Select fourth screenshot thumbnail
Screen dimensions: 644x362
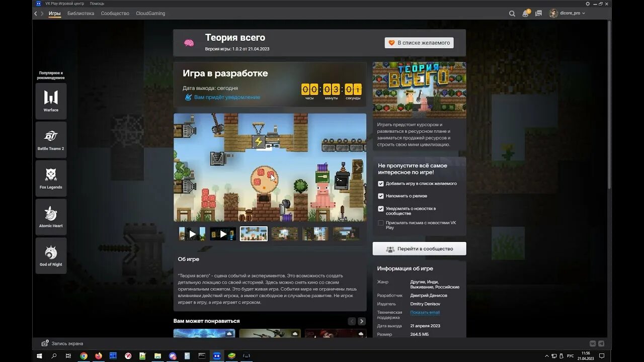tap(285, 234)
